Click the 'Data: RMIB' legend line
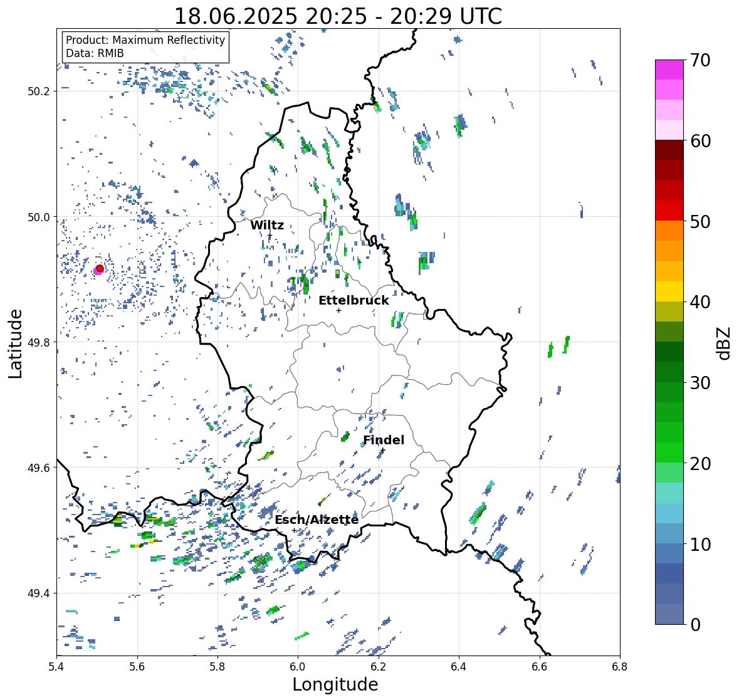The width and height of the screenshot is (739, 700). [x=95, y=53]
